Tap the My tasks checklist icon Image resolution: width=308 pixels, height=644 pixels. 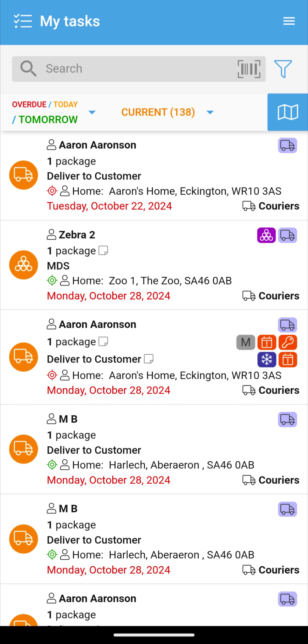23,21
